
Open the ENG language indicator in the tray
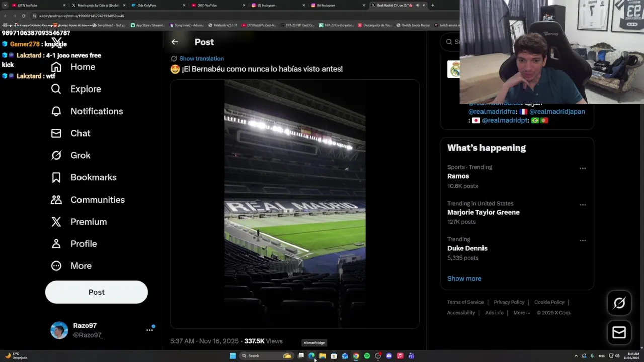[602, 356]
